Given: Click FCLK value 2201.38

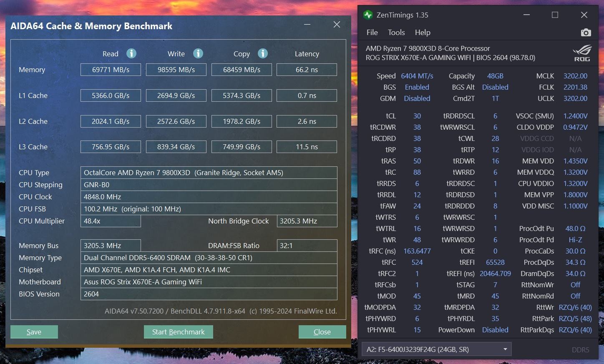Looking at the screenshot, I should (x=575, y=87).
